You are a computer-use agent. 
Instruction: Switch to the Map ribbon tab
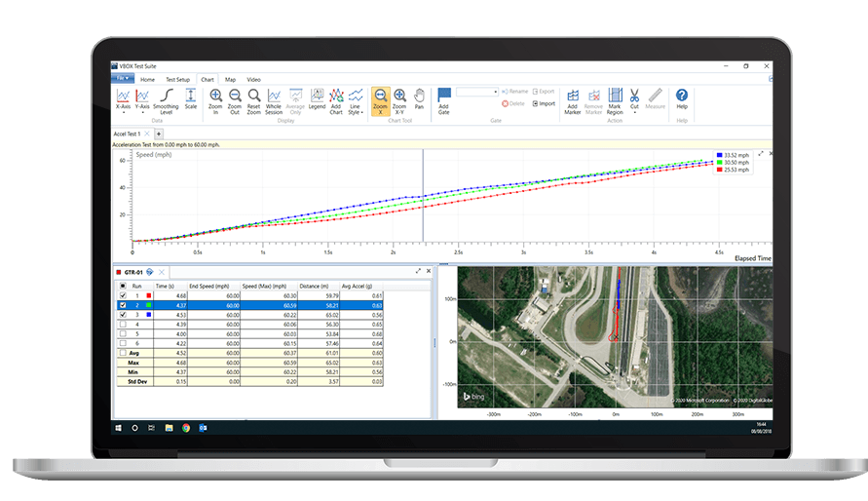(230, 79)
